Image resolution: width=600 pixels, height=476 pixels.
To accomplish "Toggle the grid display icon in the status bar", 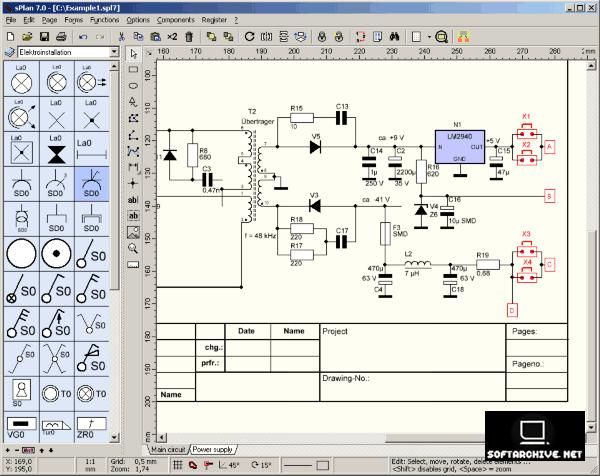I will point(178,465).
